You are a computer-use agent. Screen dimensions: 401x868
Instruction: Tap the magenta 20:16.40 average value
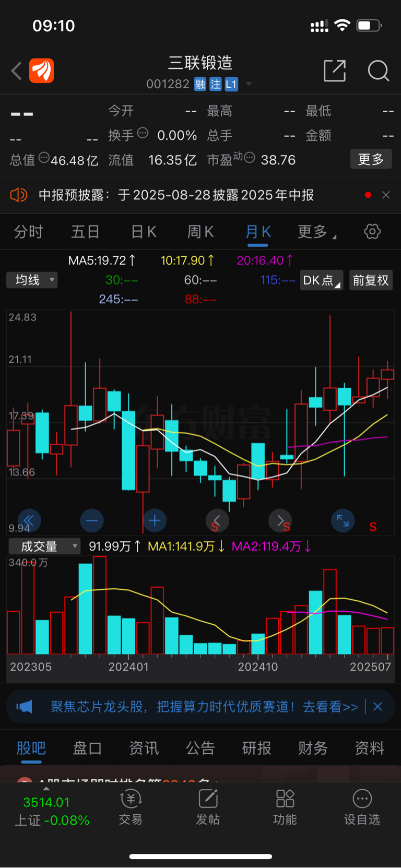[x=265, y=260]
